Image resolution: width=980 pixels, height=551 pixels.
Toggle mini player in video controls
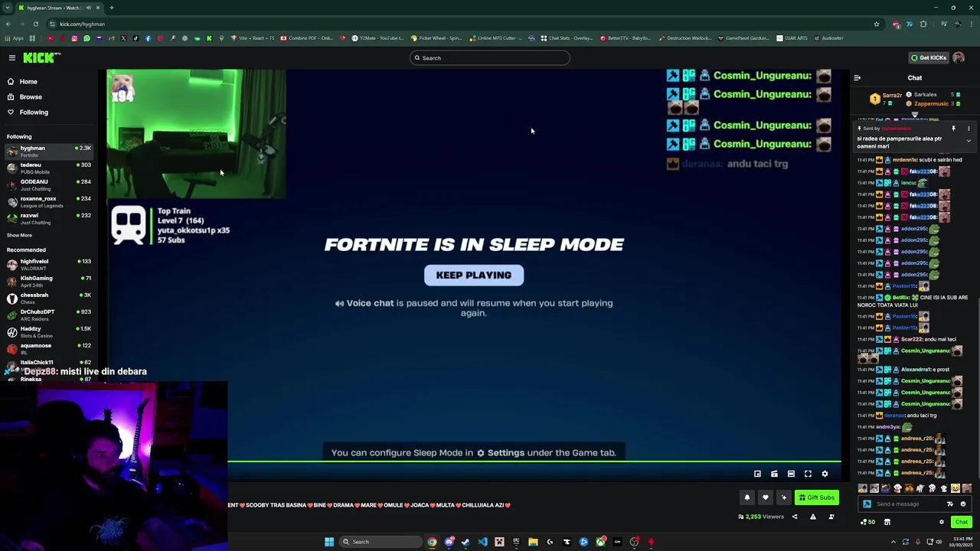757,474
